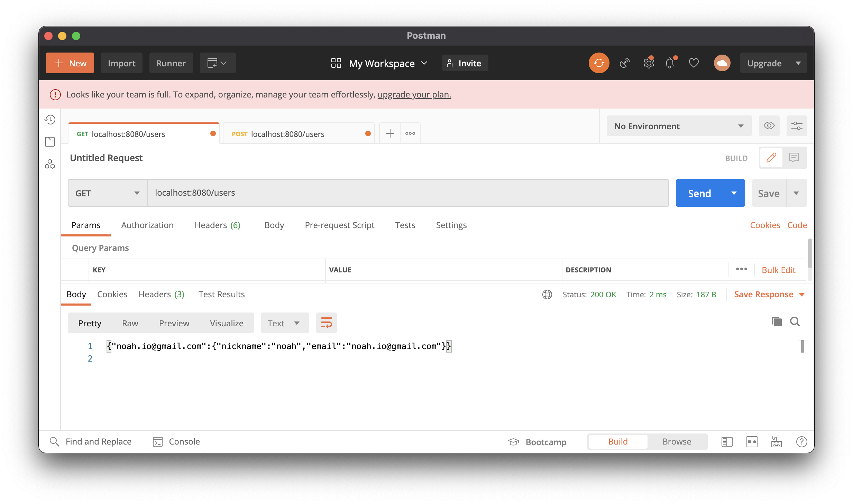Viewport: 853px width, 504px height.
Task: Open the Console from the status bar
Action: click(176, 441)
